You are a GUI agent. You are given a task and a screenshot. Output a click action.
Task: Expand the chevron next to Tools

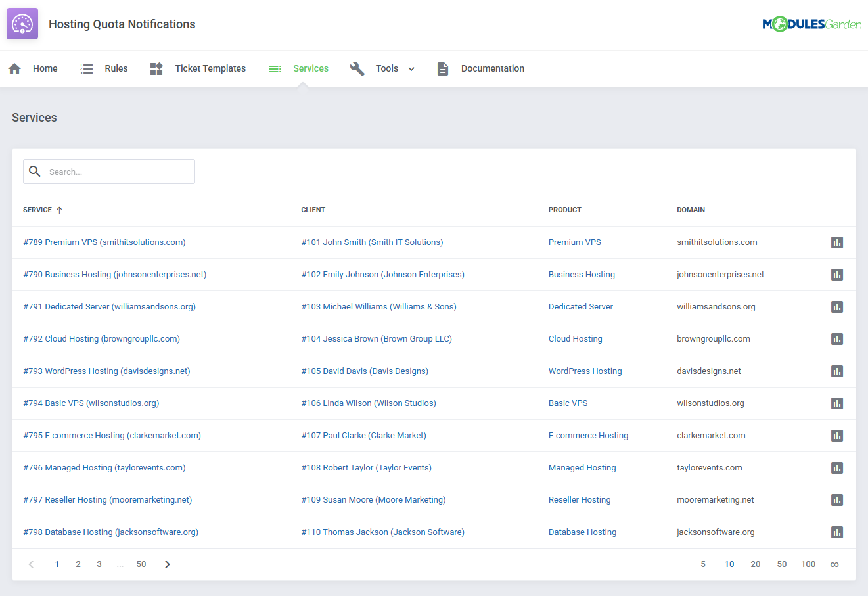pyautogui.click(x=411, y=68)
